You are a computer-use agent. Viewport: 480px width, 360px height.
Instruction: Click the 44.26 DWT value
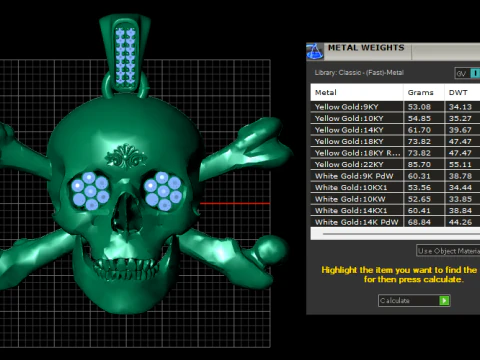[460, 222]
